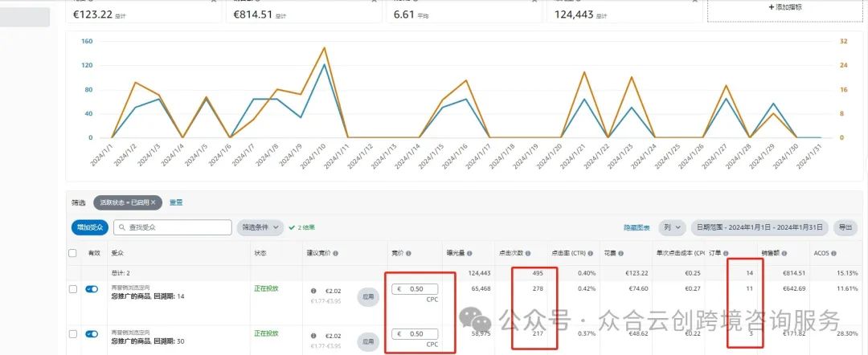This screenshot has height=355, width=868.
Task: Focus the 查找受众 search field
Action: coord(173,227)
